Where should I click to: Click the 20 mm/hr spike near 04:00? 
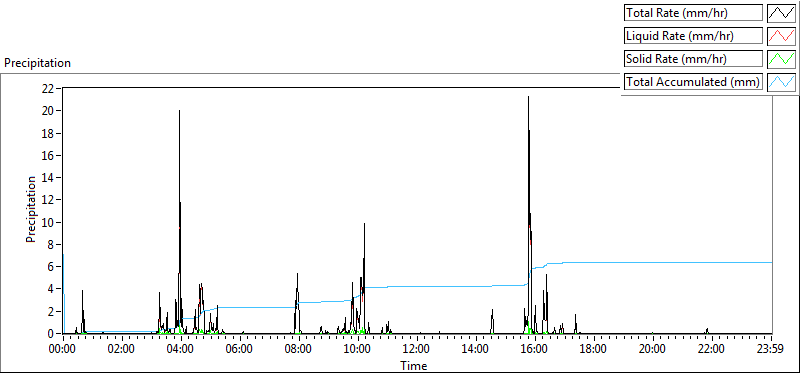coord(179,111)
